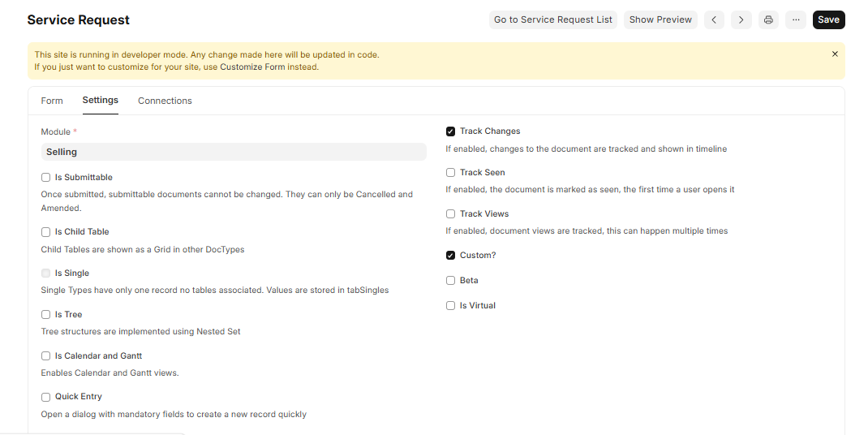The image size is (868, 435).
Task: Open the Connections tab
Action: [165, 101]
